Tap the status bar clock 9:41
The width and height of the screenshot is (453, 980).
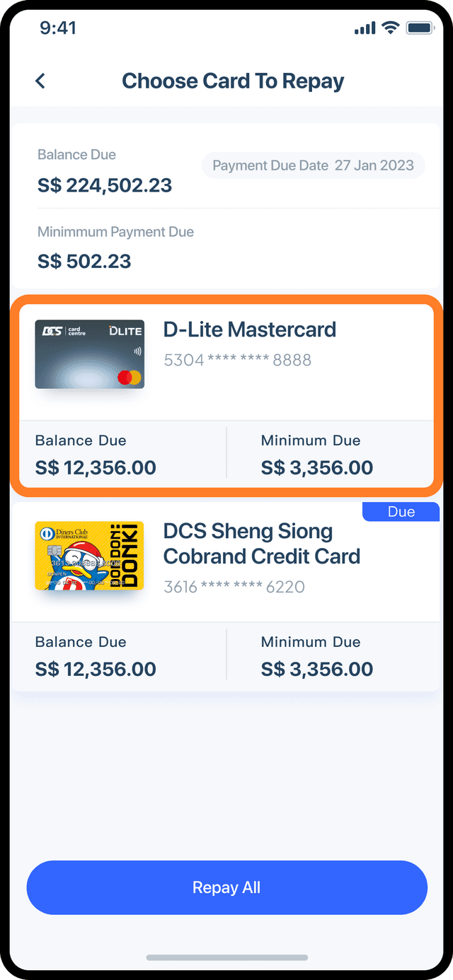58,28
